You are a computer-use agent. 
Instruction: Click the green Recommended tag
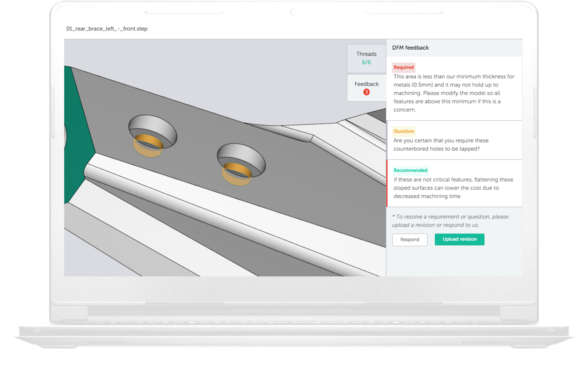[x=410, y=170]
